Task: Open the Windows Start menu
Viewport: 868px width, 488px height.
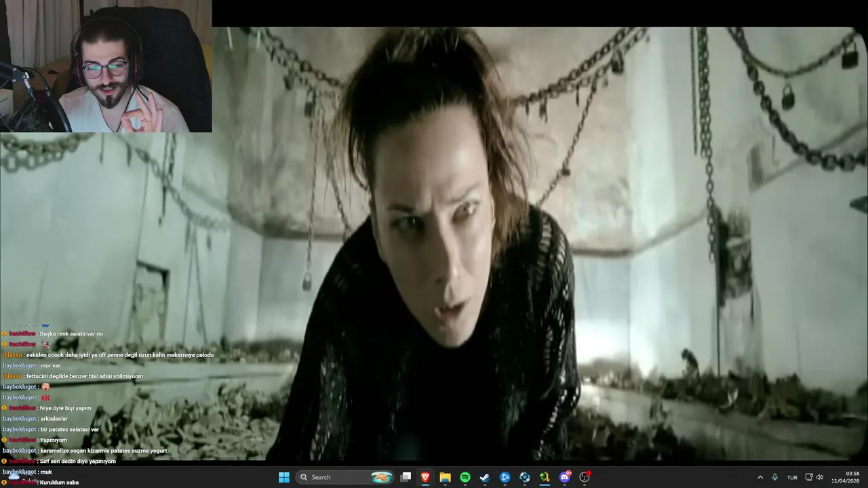Action: (284, 477)
